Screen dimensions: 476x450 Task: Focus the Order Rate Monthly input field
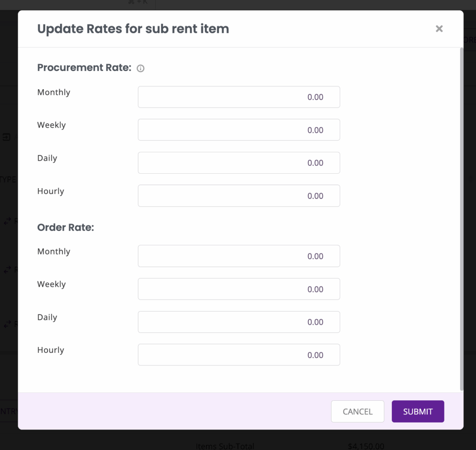click(x=238, y=256)
